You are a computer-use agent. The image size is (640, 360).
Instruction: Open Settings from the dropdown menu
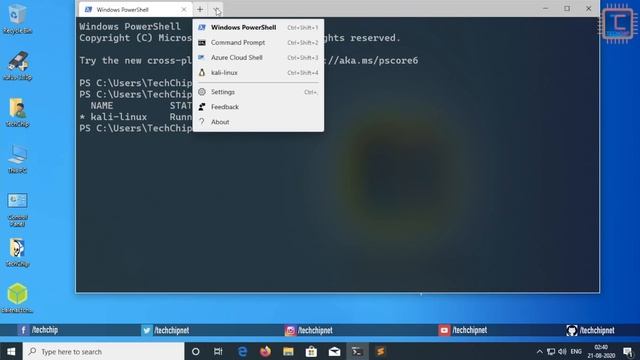point(258,92)
